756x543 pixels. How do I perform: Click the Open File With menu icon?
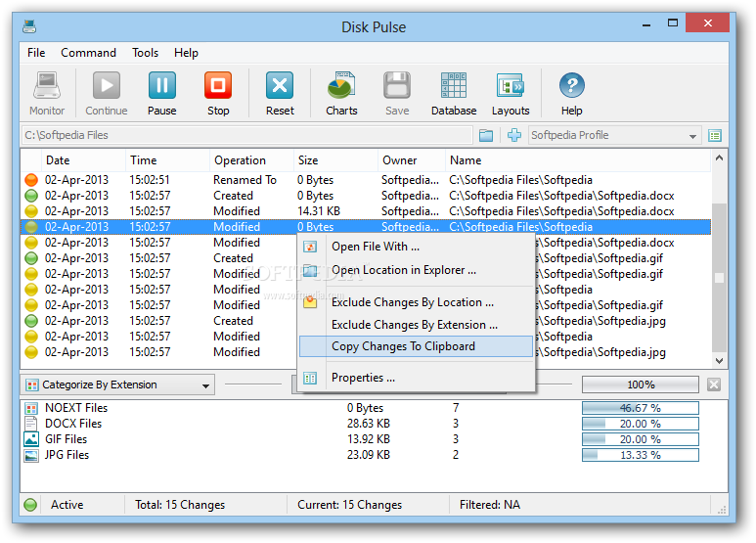tap(310, 247)
